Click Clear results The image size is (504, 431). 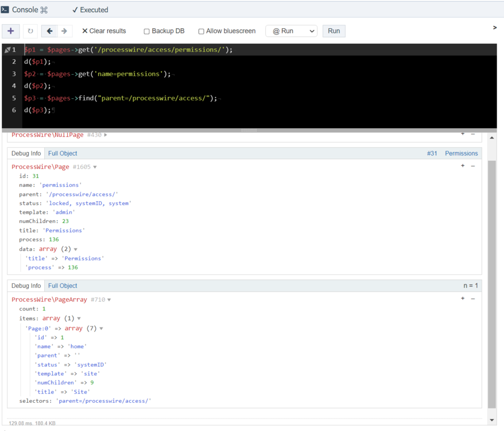104,31
